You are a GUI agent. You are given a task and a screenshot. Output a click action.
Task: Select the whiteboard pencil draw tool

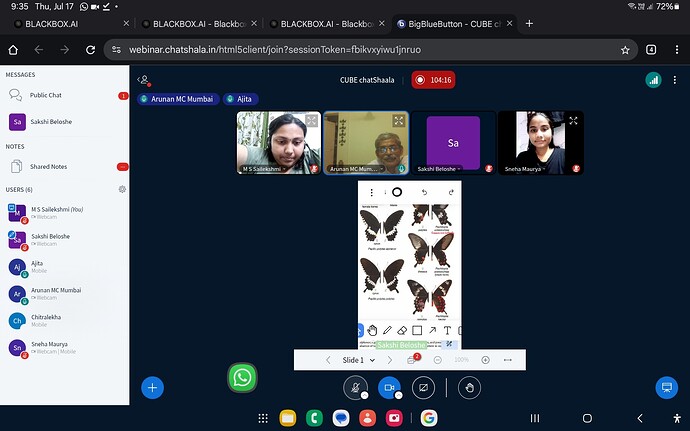pos(387,330)
